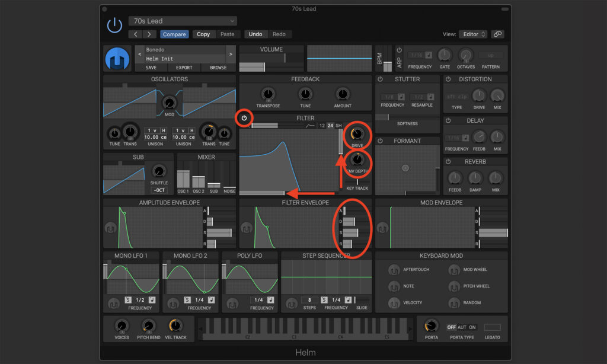607x364 pixels.
Task: Enable the Stutter power button
Action: point(380,79)
